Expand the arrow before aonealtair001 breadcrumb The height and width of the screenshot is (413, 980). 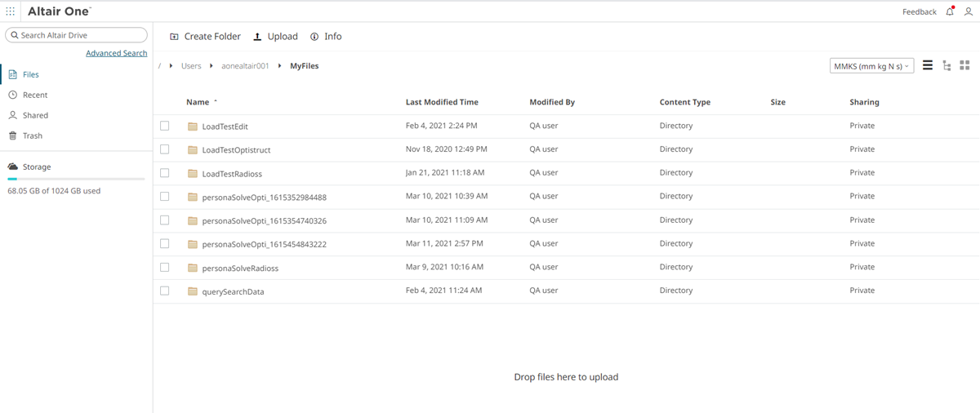[212, 66]
